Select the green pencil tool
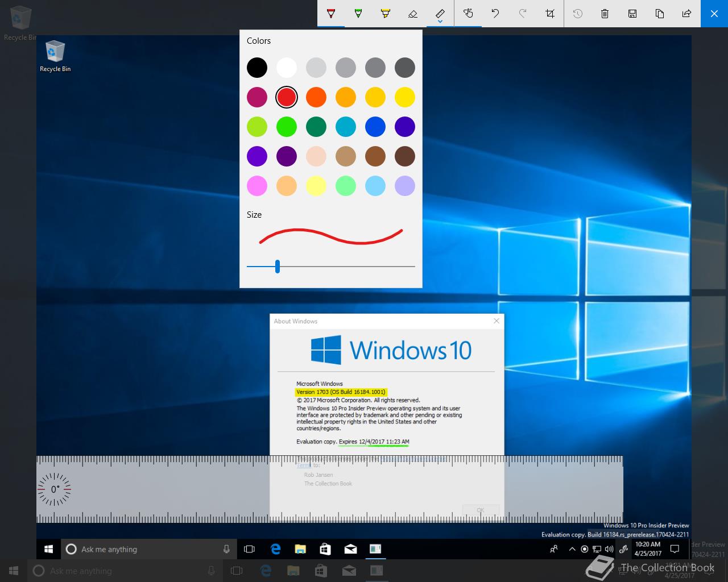The image size is (728, 582). click(358, 13)
